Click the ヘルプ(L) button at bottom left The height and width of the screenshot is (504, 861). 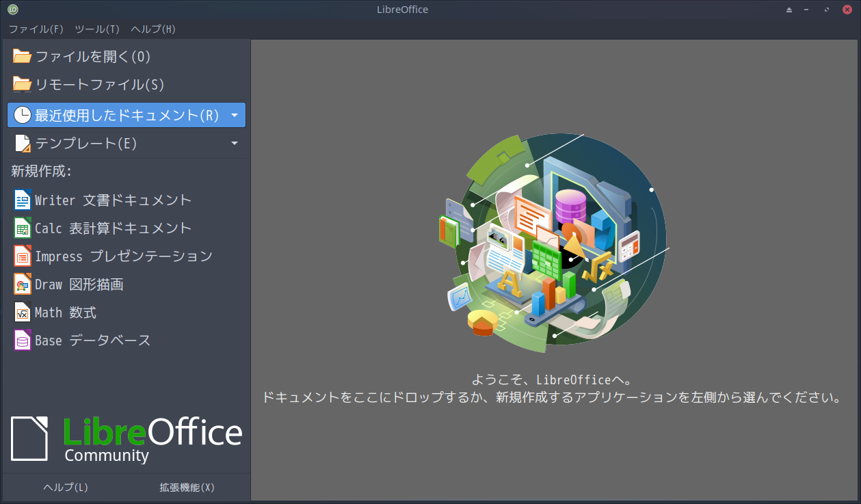(x=65, y=488)
